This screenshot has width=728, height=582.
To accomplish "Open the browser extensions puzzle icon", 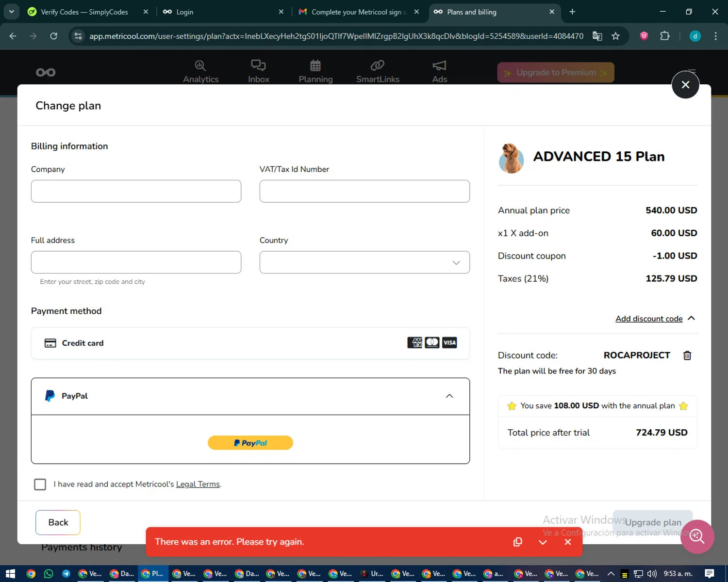I will pos(665,36).
